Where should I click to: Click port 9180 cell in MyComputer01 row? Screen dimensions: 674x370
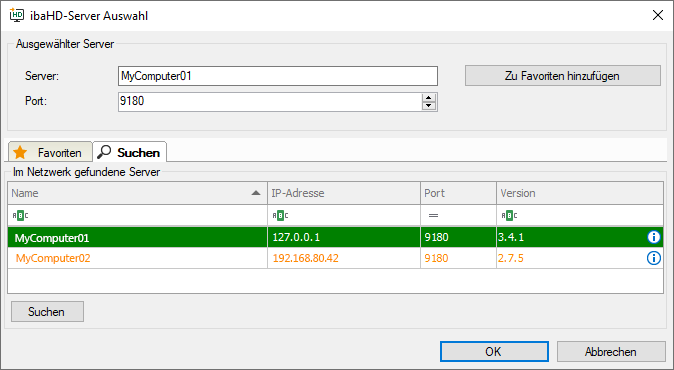click(458, 237)
